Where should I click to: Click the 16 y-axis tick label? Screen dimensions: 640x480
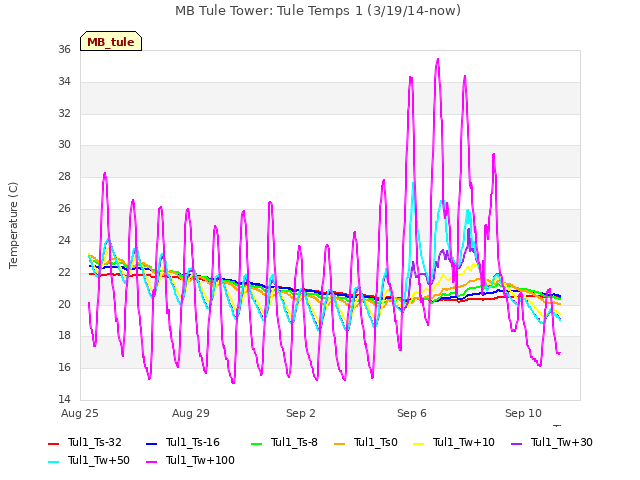pyautogui.click(x=64, y=367)
